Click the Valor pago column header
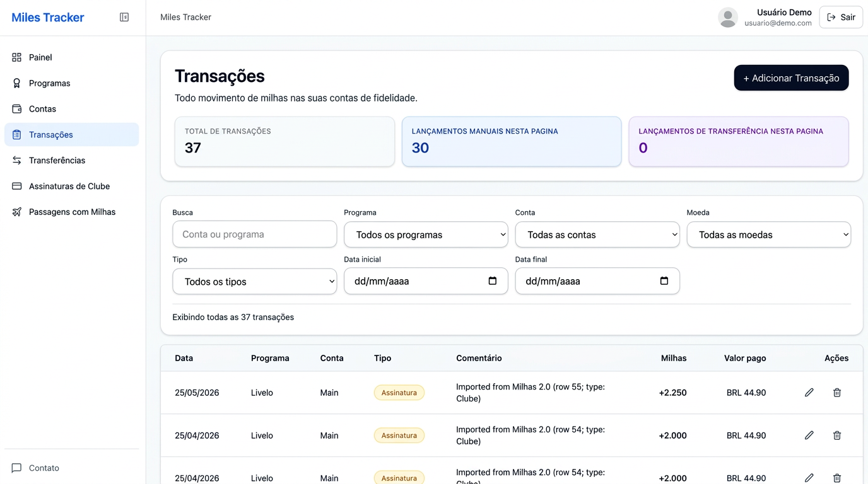This screenshot has width=868, height=484. [x=745, y=358]
